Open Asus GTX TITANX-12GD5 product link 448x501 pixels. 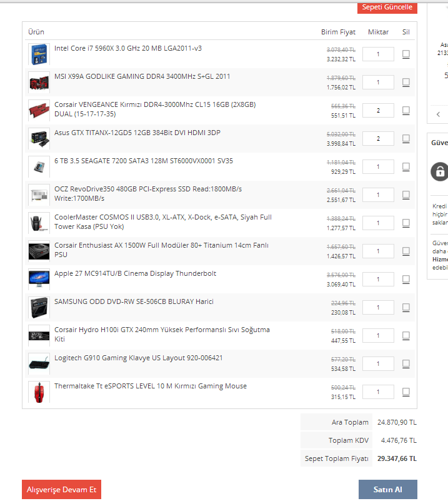(137, 133)
